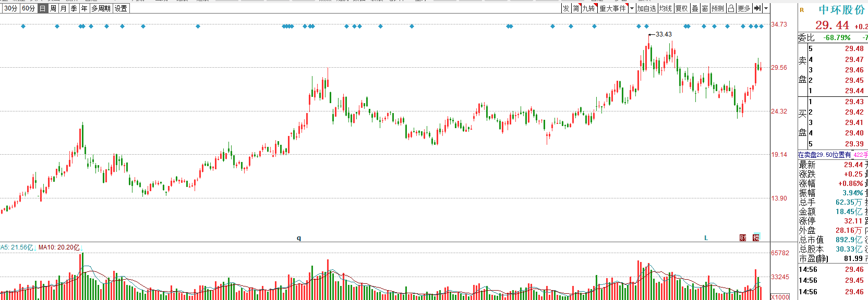868x300 pixels.
Task: Click the 简 toolbar button
Action: (576, 8)
